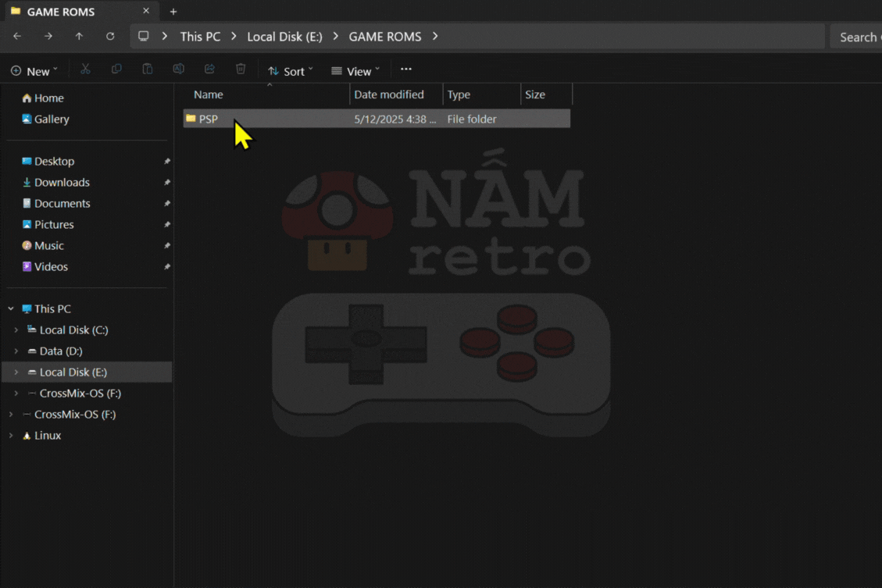Open the Sort dropdown

point(291,71)
